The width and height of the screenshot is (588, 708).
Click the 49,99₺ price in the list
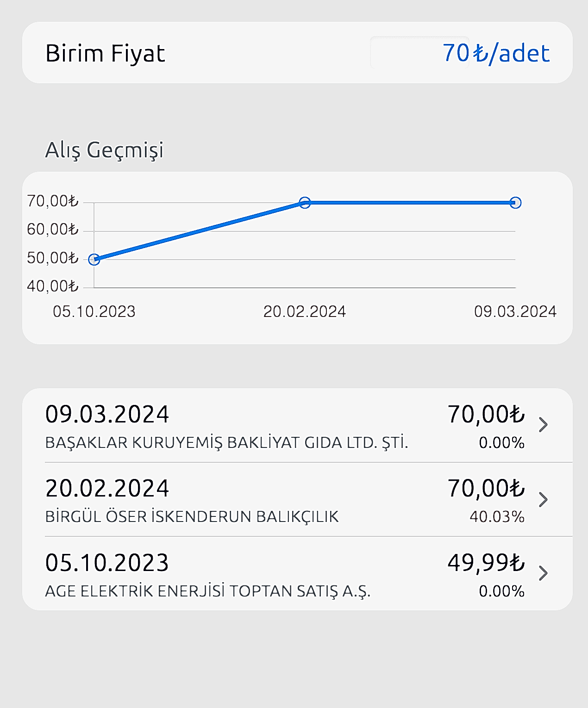486,563
